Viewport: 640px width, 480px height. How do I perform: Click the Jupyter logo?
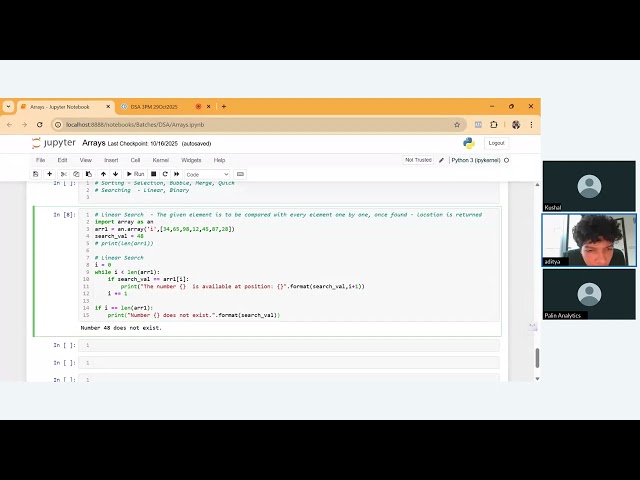pos(54,143)
